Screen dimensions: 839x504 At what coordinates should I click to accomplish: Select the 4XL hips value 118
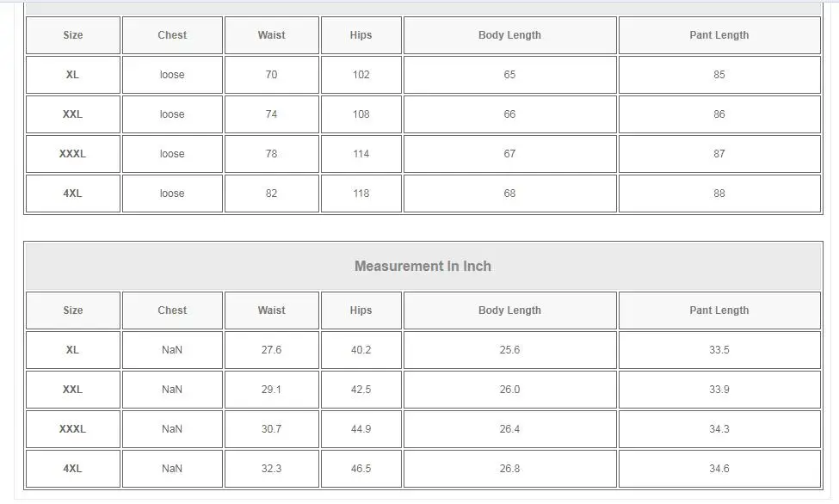361,194
